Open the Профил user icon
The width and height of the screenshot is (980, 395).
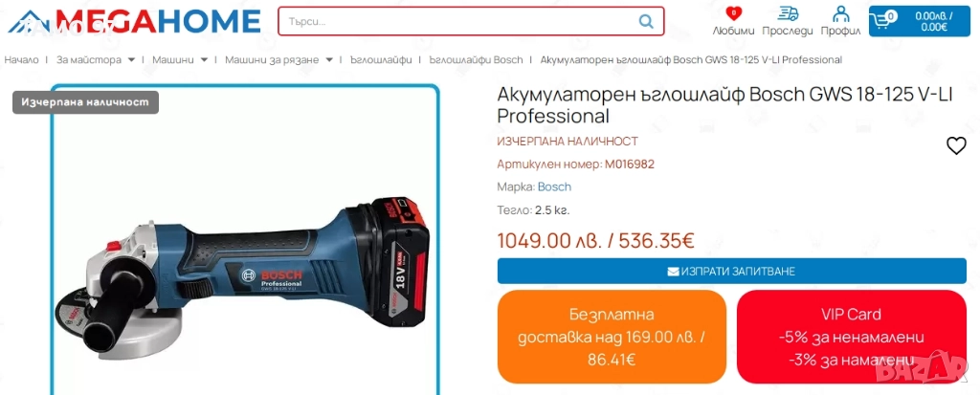[841, 13]
